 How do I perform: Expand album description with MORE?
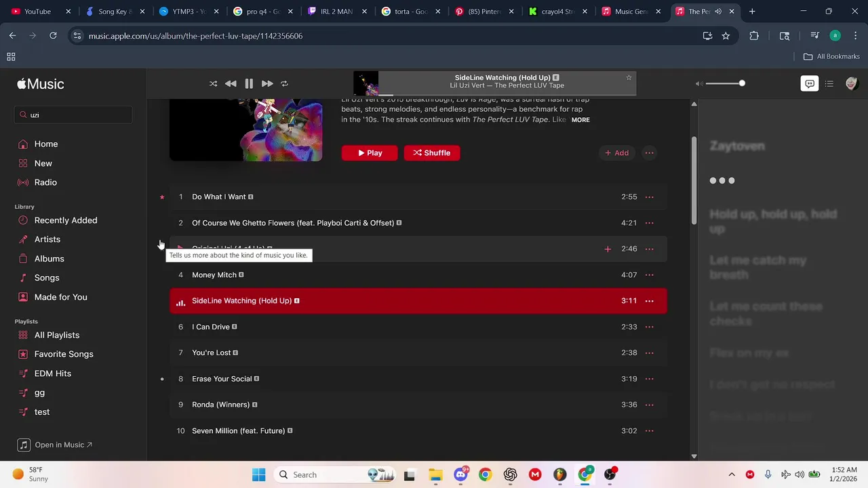[580, 120]
